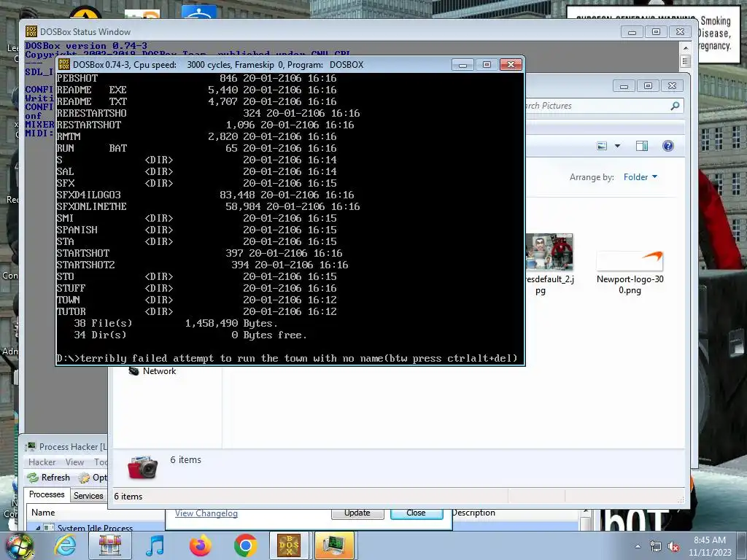The width and height of the screenshot is (747, 560).
Task: Click the RUN BAT line in DOSBox
Action: [196, 148]
